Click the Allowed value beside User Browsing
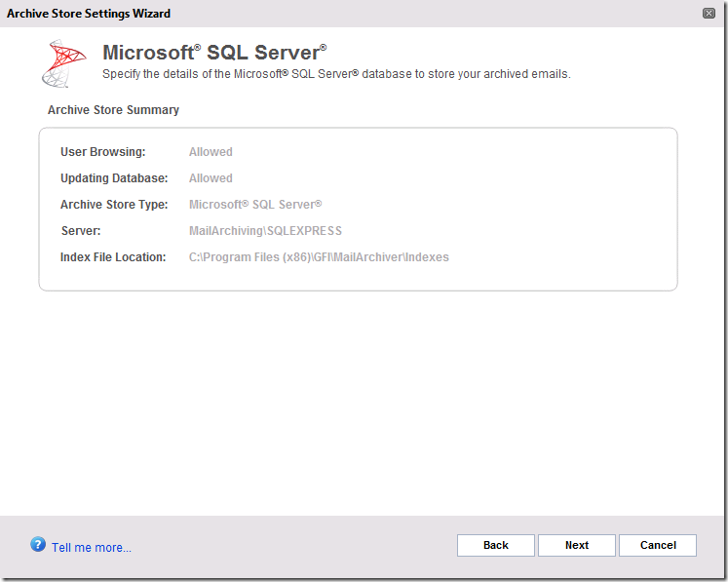Viewport: 728px width, 582px height. [x=211, y=152]
